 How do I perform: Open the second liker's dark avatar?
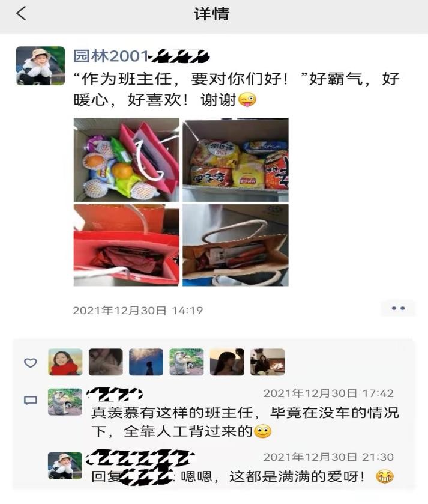(106, 362)
